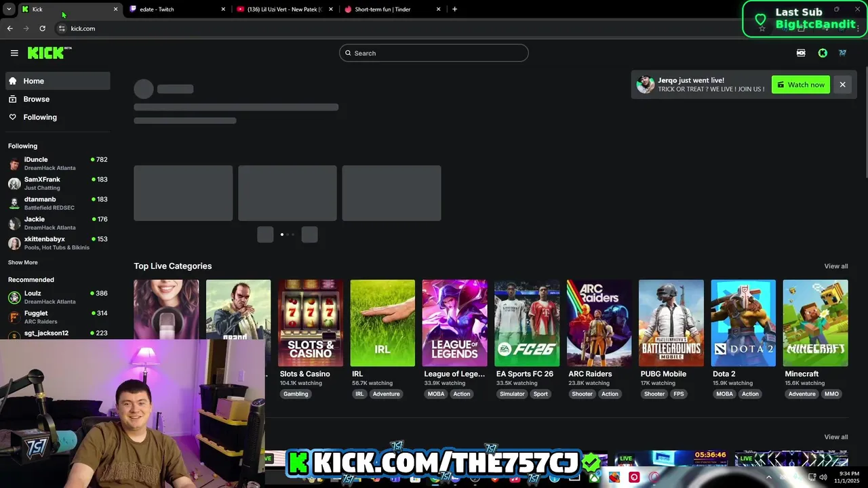Open Jerqo's avatar in notification
The height and width of the screenshot is (488, 868).
click(x=646, y=85)
